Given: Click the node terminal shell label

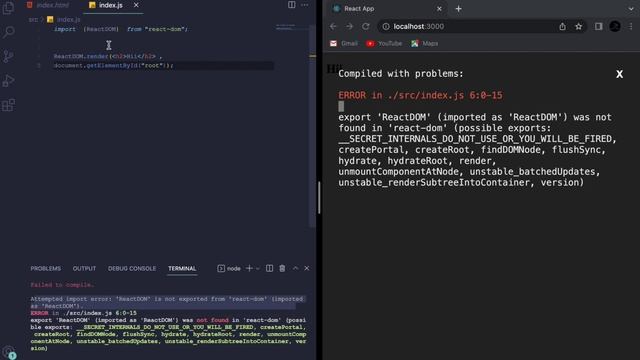Looking at the screenshot, I should pos(229,268).
